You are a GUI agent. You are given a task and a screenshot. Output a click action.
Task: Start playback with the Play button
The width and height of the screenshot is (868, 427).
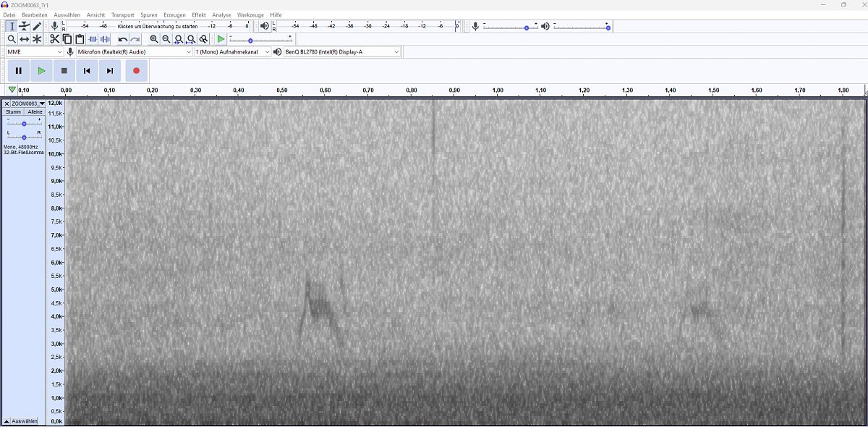[41, 71]
